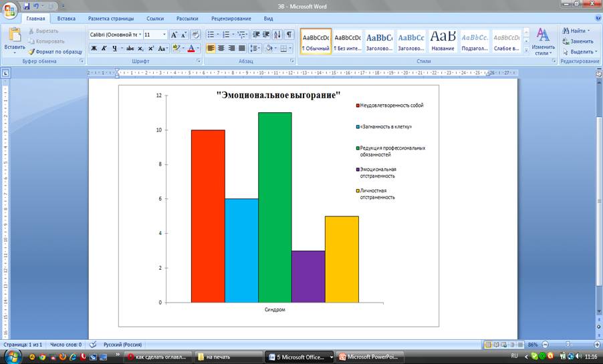Image resolution: width=603 pixels, height=364 pixels.
Task: Switch to the Вставка tab
Action: pyautogui.click(x=66, y=19)
